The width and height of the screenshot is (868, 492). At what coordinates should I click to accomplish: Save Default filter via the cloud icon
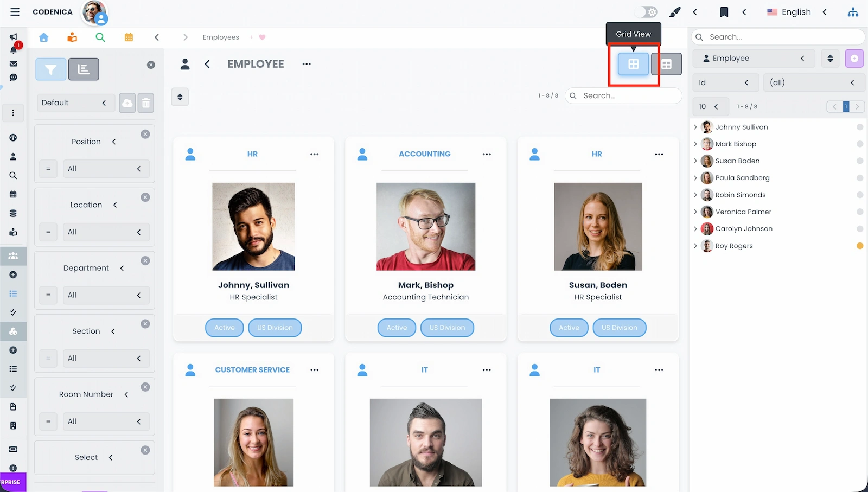tap(127, 103)
